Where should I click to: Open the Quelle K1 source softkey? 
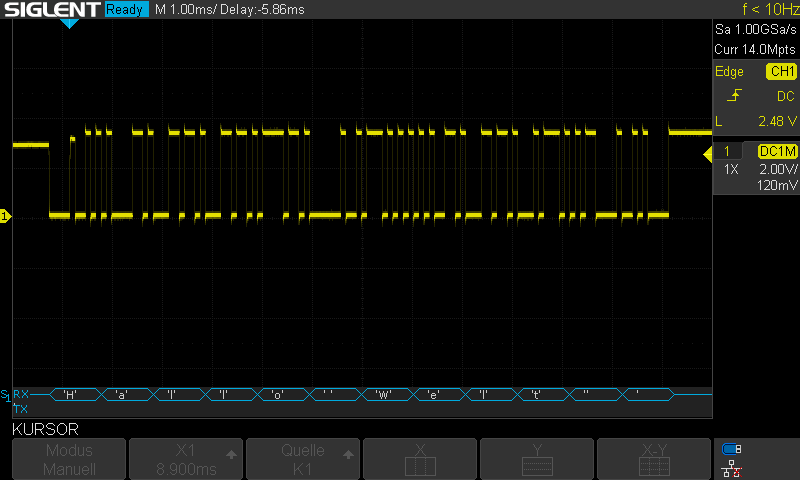point(303,459)
